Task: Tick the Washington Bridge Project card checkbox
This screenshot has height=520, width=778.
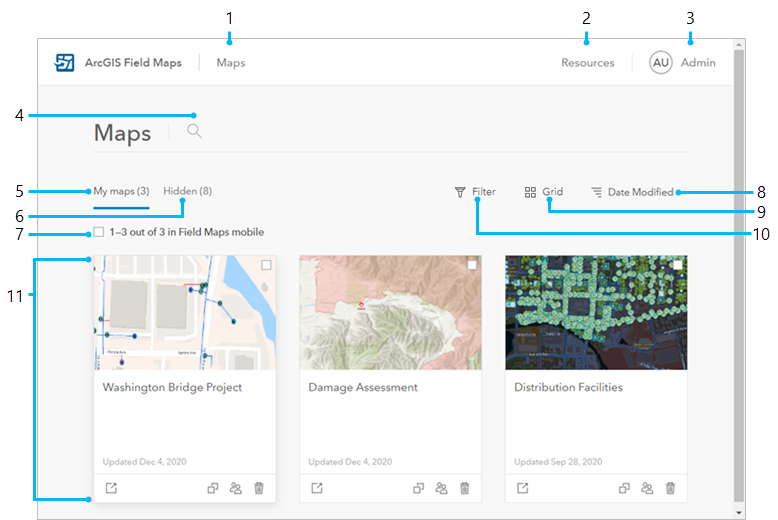Action: [266, 265]
